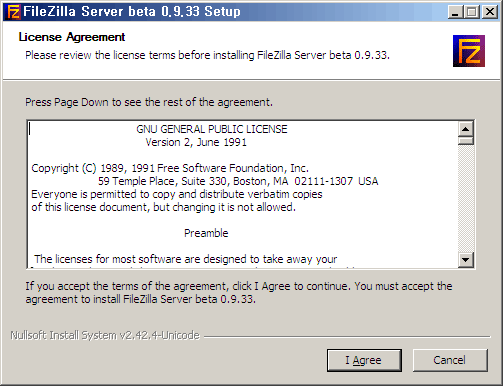Image resolution: width=503 pixels, height=386 pixels.
Task: Click the Nullsoft Install System label
Action: coord(105,335)
